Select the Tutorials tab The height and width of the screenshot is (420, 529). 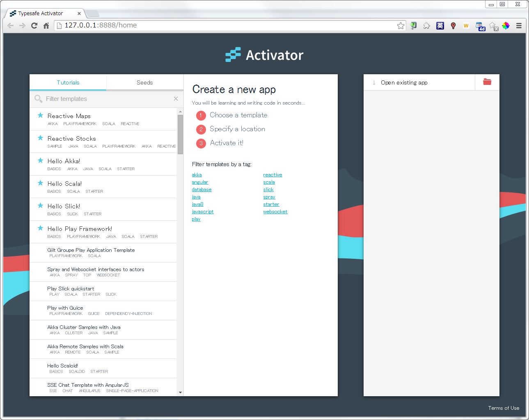point(68,82)
